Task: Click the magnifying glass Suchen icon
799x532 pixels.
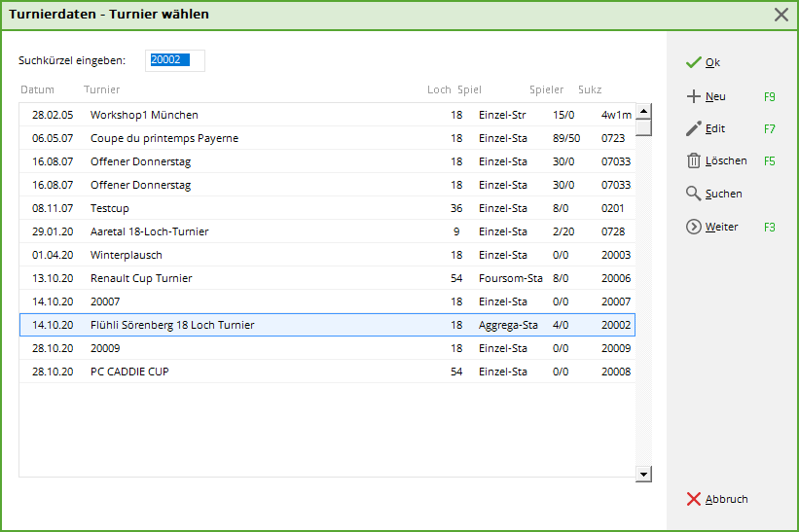Action: [x=693, y=194]
